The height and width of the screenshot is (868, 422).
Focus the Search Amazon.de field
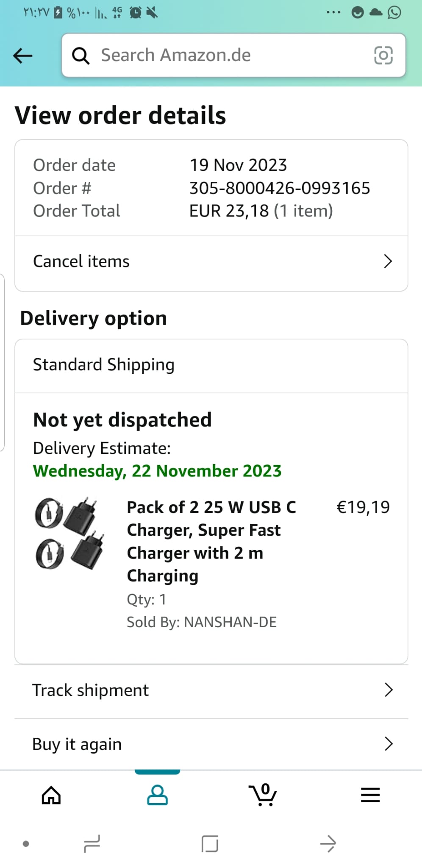[x=229, y=56]
